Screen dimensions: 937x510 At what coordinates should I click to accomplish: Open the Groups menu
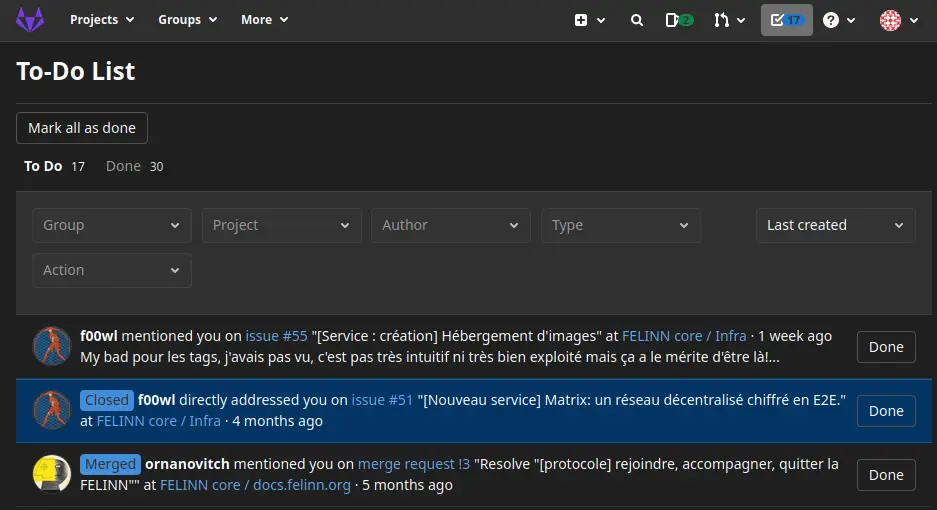click(187, 20)
